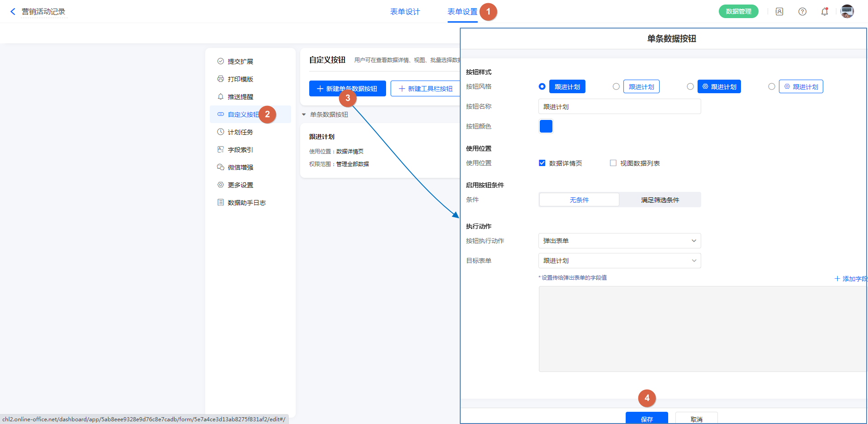Open the notification bell icon
Image resolution: width=868 pixels, height=424 pixels.
824,12
